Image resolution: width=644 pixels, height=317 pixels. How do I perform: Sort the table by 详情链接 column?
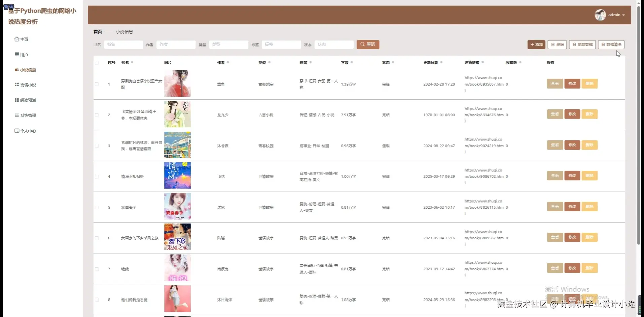pyautogui.click(x=482, y=62)
